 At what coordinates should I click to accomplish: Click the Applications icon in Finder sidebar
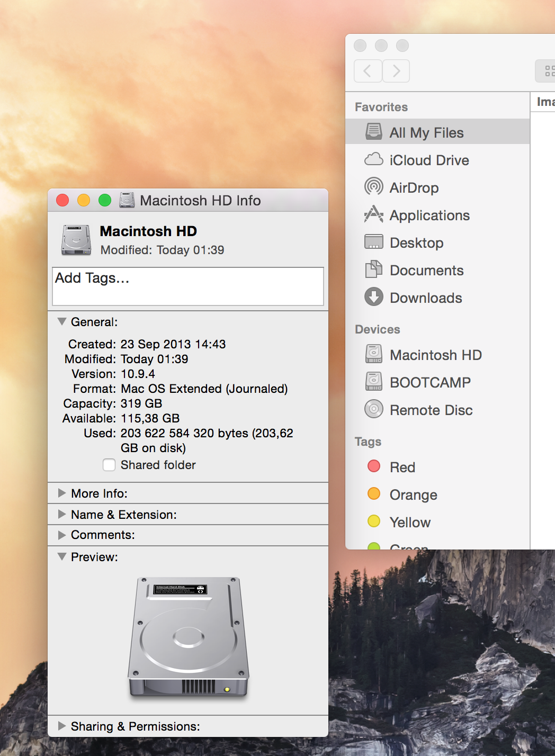click(x=374, y=214)
